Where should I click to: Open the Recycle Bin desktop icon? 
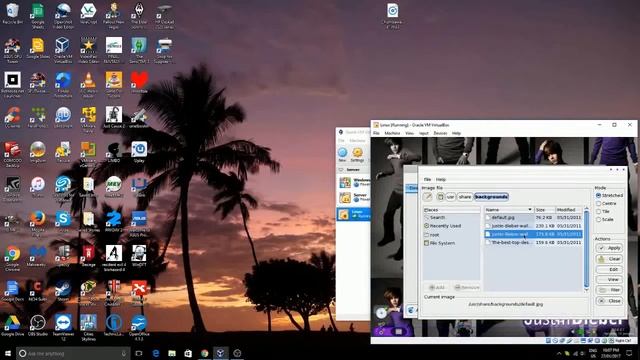(x=12, y=13)
